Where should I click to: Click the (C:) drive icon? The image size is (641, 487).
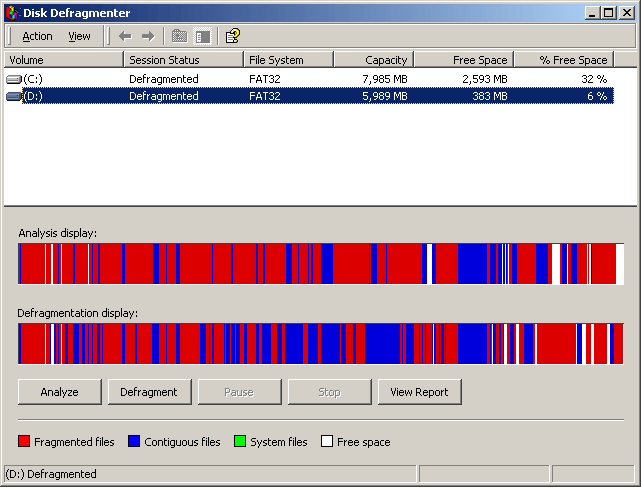pyautogui.click(x=14, y=79)
